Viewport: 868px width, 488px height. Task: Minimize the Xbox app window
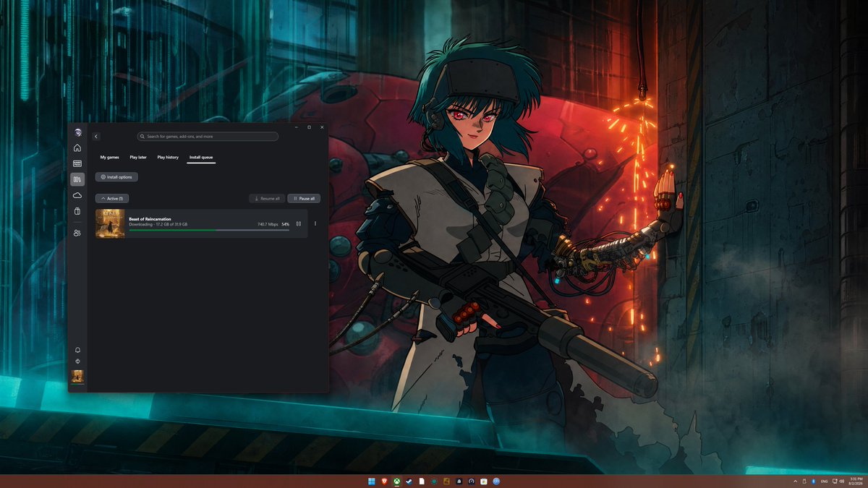[x=297, y=127]
